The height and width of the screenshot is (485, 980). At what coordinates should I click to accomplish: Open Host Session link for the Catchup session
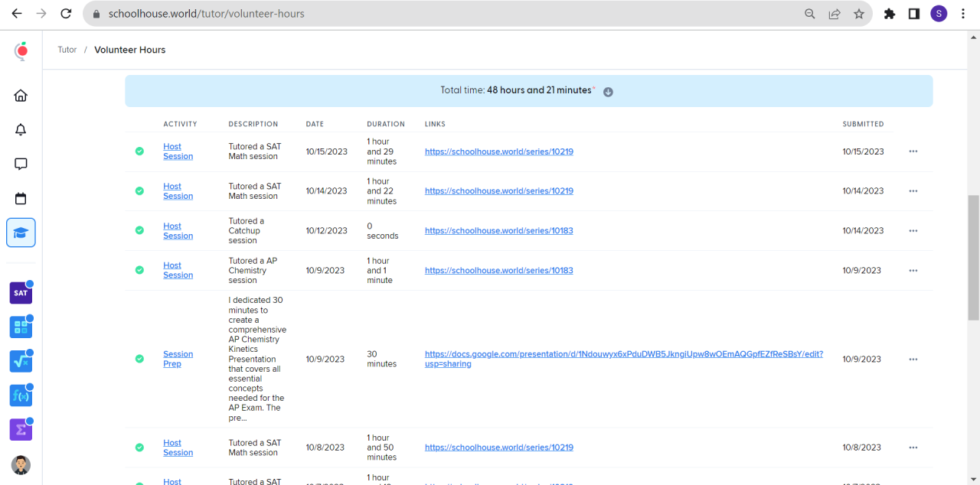178,231
